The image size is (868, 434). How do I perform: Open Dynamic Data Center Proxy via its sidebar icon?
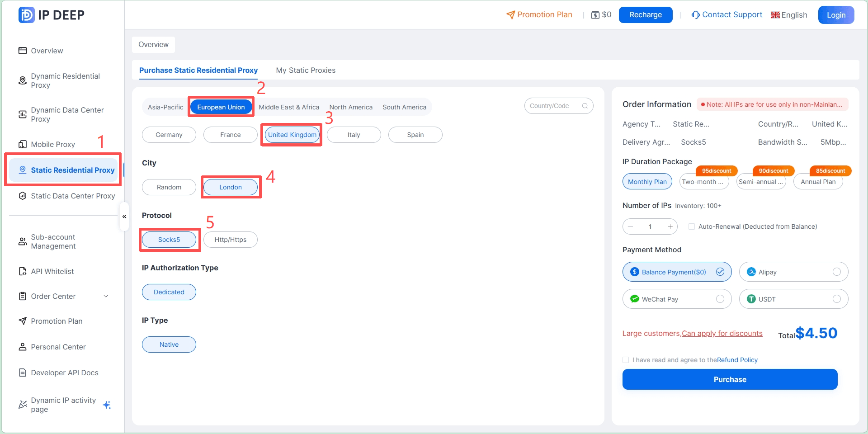point(23,114)
